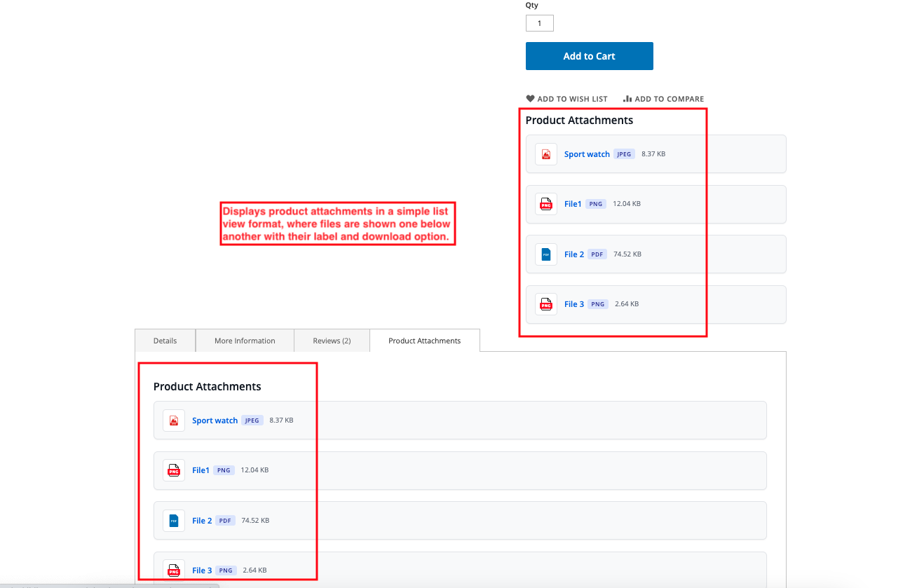
Task: Select the Product Attachments tab
Action: [424, 341]
